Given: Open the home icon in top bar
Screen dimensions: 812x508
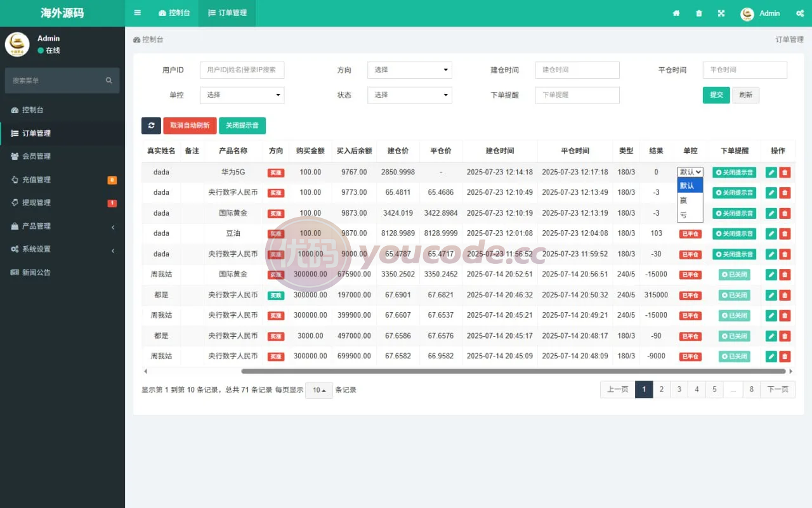Looking at the screenshot, I should 676,13.
